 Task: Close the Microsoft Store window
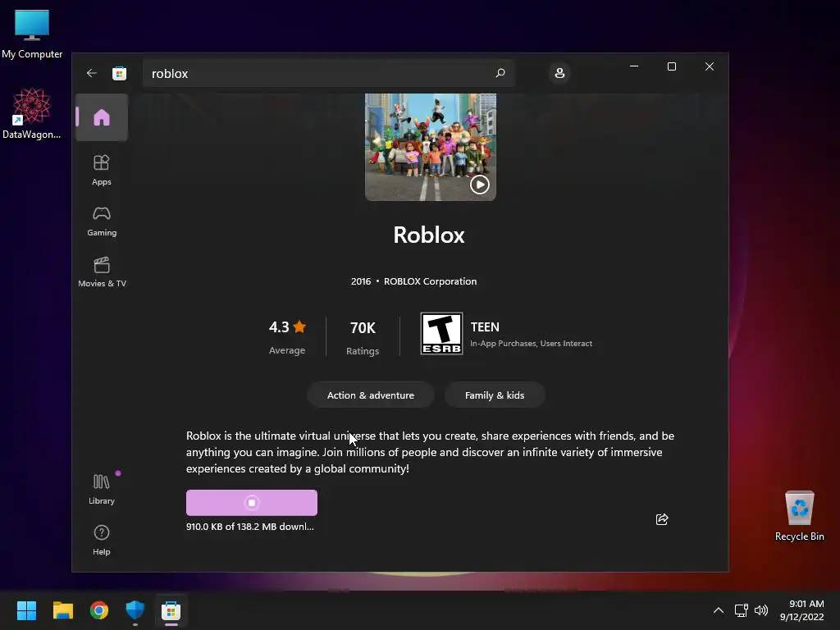tap(710, 66)
